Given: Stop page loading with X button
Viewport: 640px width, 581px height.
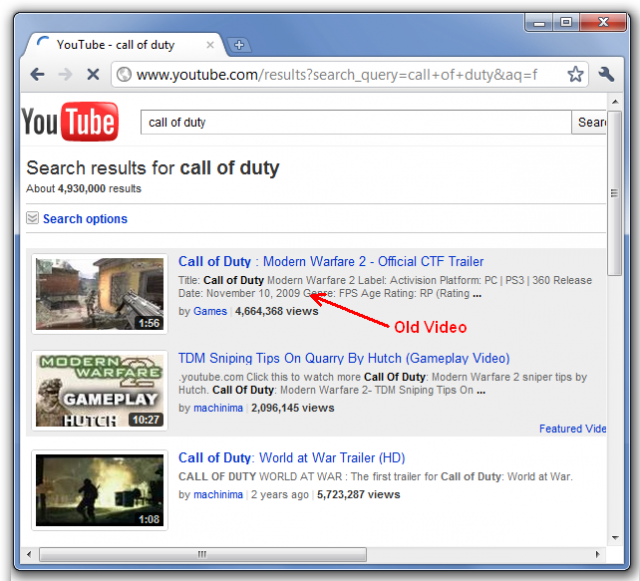Looking at the screenshot, I should 91,75.
